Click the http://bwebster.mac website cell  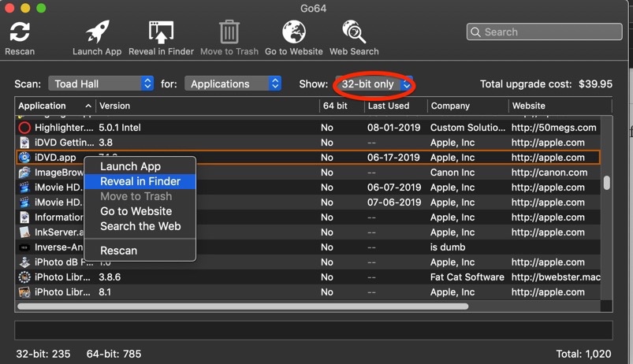pos(556,277)
